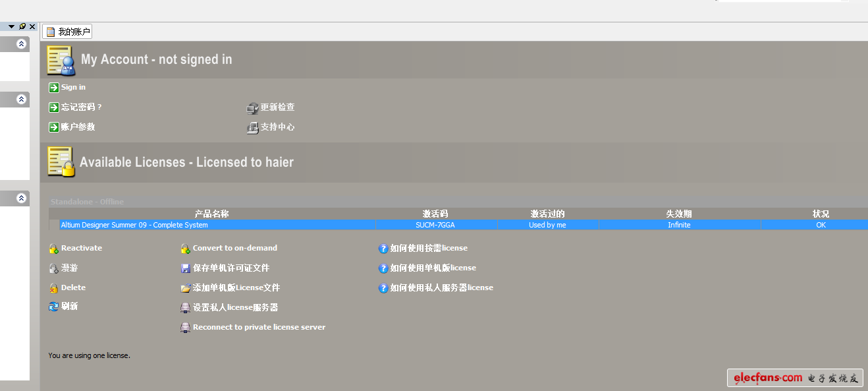
Task: Click the 产品名称 column header
Action: pyautogui.click(x=212, y=214)
